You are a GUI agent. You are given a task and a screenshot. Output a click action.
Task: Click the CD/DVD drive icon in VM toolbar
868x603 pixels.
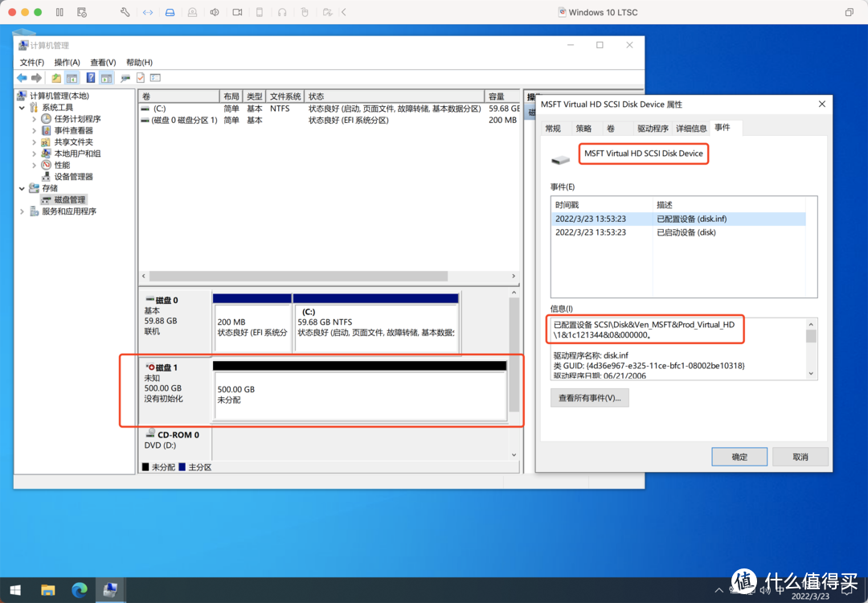click(193, 12)
